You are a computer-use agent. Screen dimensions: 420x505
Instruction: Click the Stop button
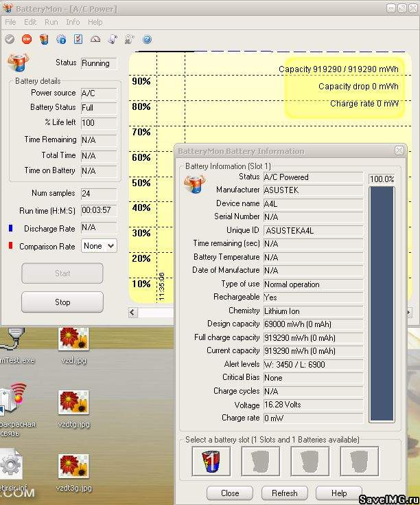(x=62, y=302)
